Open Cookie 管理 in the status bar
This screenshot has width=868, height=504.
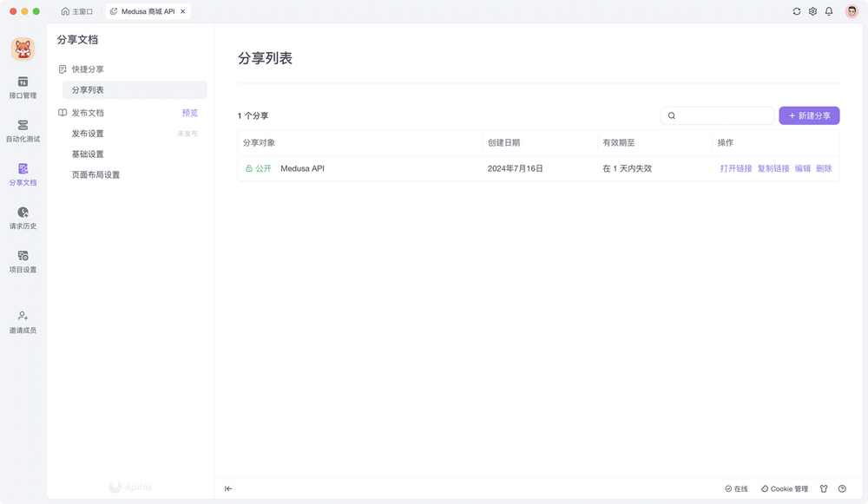click(x=782, y=488)
